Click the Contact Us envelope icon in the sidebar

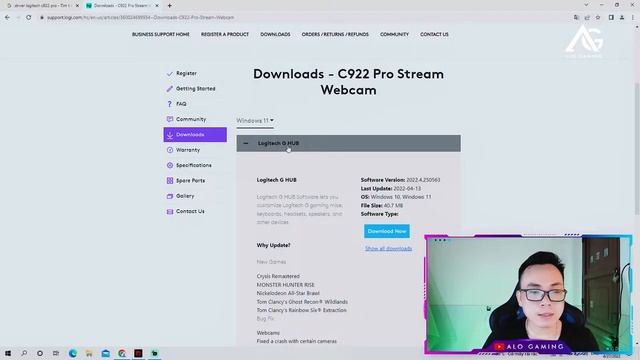point(170,211)
